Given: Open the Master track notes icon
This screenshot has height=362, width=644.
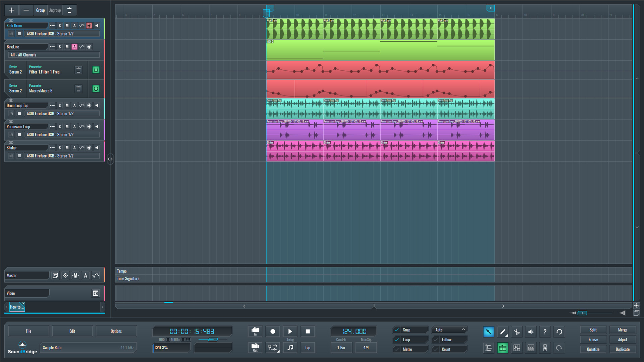Looking at the screenshot, I should point(55,276).
